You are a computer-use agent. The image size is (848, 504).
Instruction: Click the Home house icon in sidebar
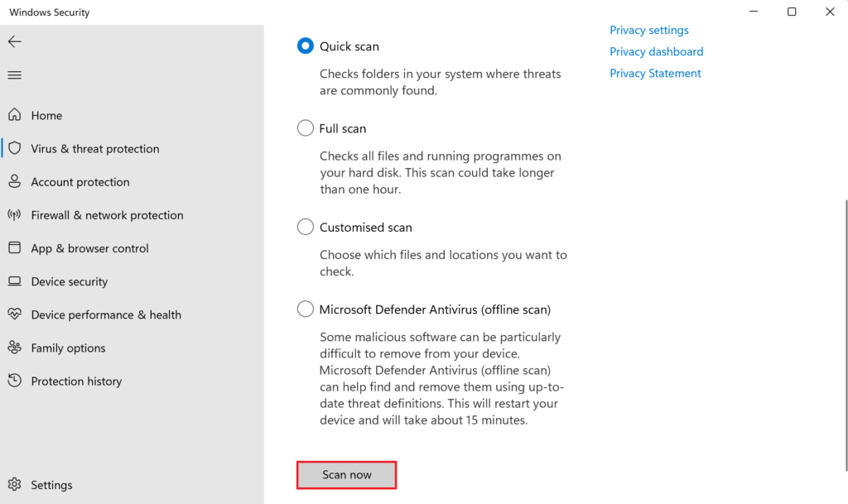pyautogui.click(x=14, y=116)
